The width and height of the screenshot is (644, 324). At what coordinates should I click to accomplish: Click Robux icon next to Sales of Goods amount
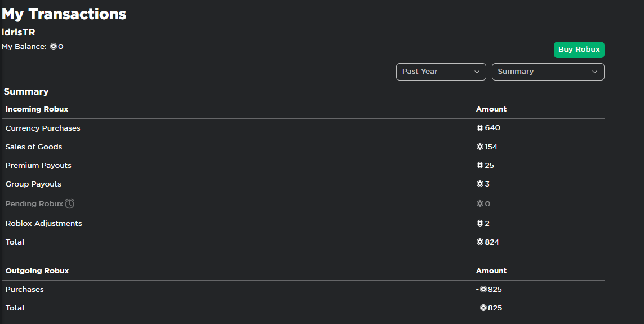coord(480,147)
